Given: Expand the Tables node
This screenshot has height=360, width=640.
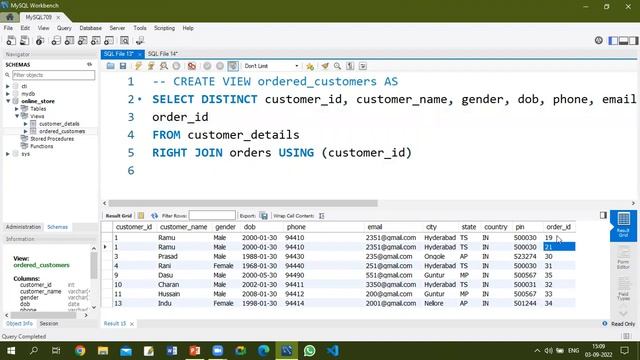Looking at the screenshot, I should (17, 109).
